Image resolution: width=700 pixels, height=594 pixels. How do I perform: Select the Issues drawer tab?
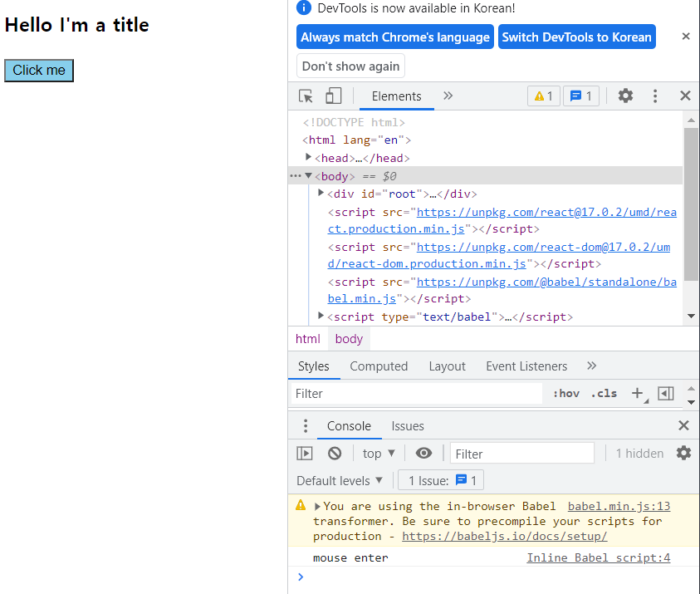[x=408, y=426]
